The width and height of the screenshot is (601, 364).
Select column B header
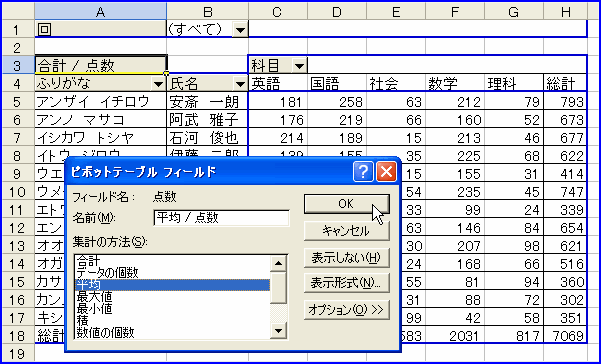click(207, 11)
